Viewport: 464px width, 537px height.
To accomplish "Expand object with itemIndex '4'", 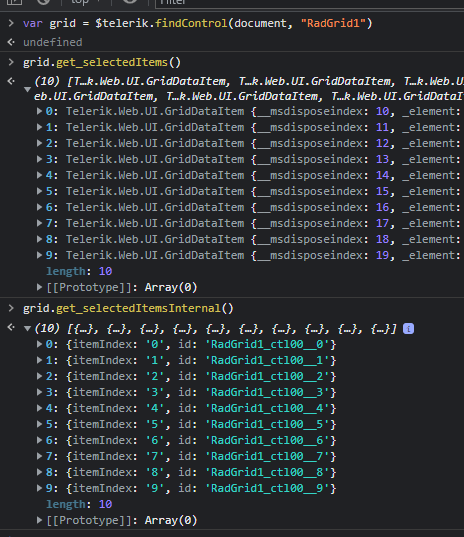I will click(x=39, y=408).
